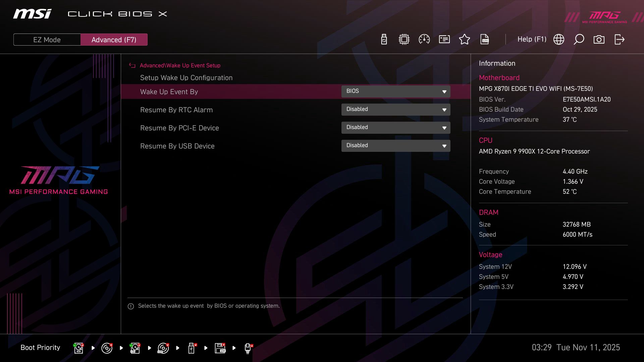Open the Favorites star icon

465,39
